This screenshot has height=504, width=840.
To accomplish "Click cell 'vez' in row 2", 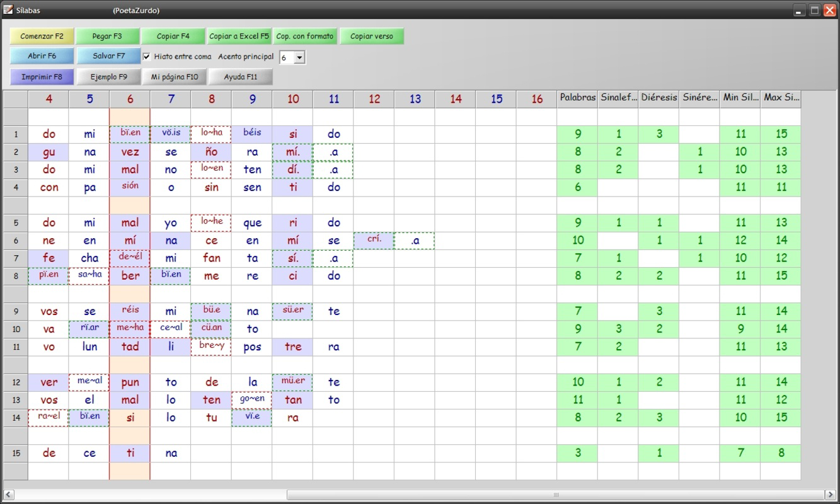I will (x=130, y=152).
